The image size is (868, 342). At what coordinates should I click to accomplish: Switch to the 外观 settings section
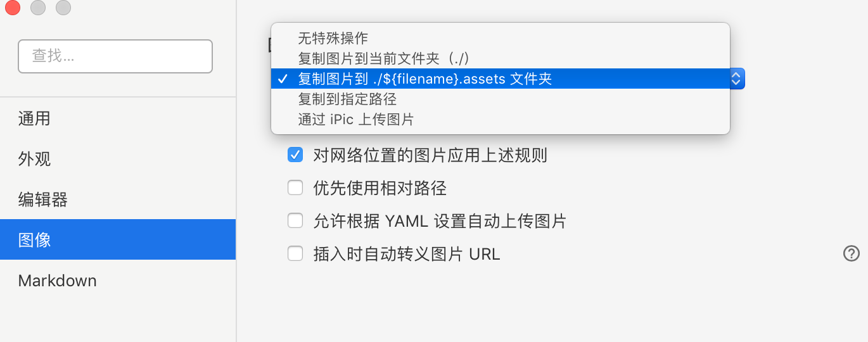(x=34, y=159)
